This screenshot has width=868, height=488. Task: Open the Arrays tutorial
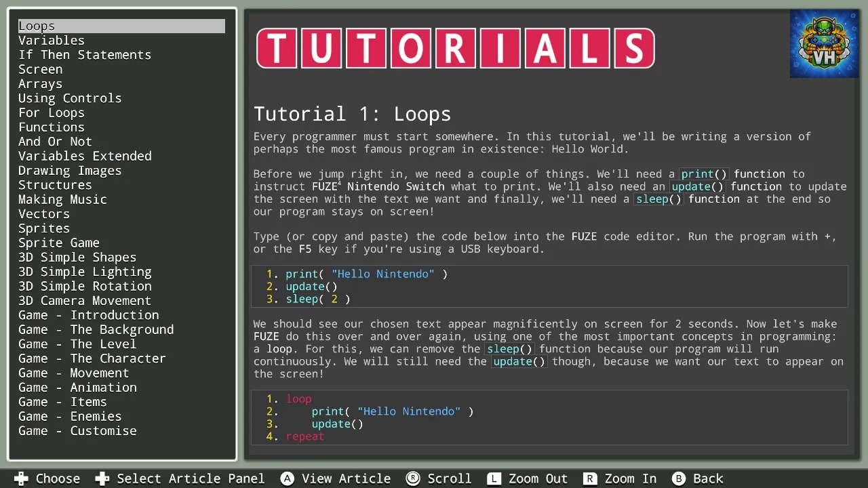(x=40, y=84)
